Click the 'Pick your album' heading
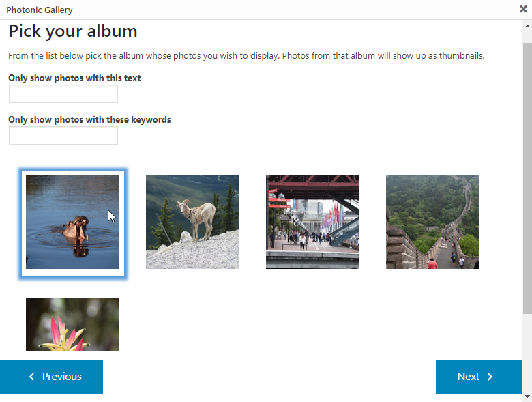The image size is (532, 402). (x=73, y=31)
